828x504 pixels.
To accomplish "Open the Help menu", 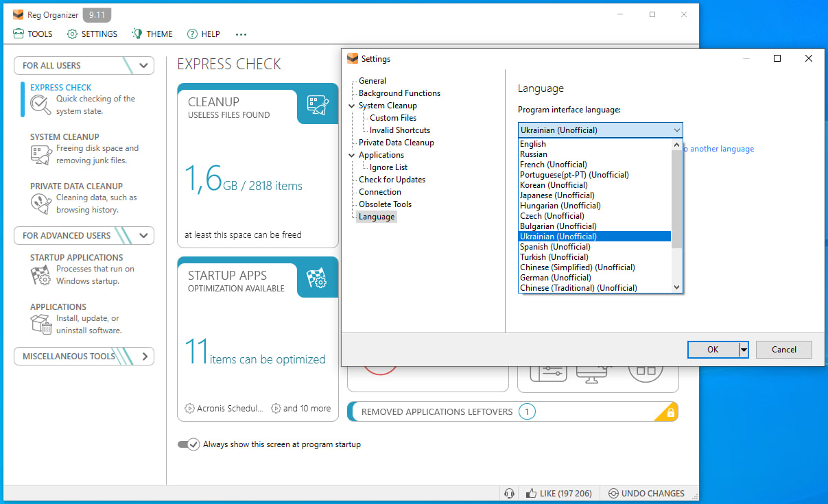I will 203,34.
